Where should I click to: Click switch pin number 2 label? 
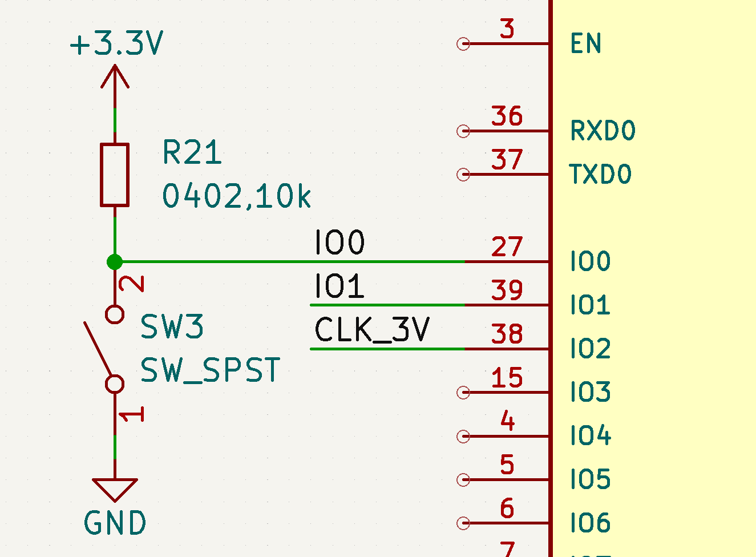pos(132,284)
